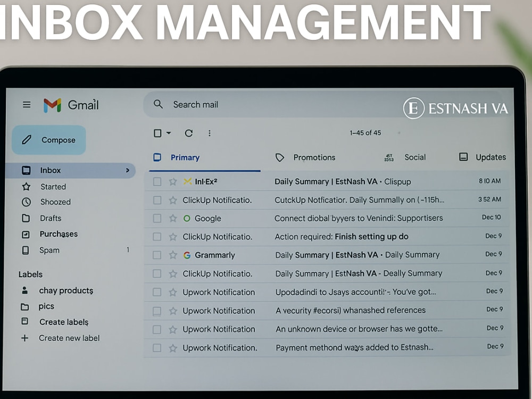Switch to the Social tab
Screen dimensions: 532x399
(414, 157)
